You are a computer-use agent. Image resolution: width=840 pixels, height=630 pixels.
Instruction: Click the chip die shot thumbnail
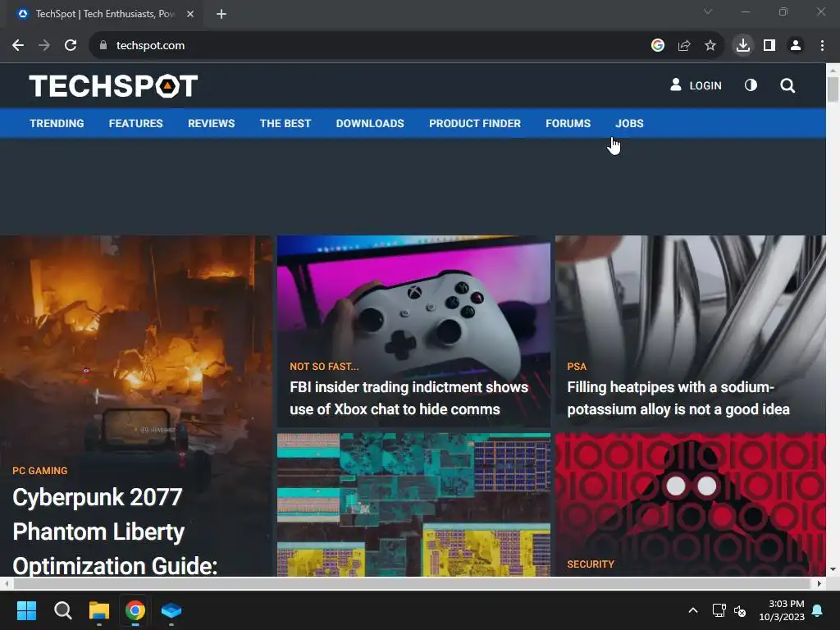pyautogui.click(x=413, y=504)
